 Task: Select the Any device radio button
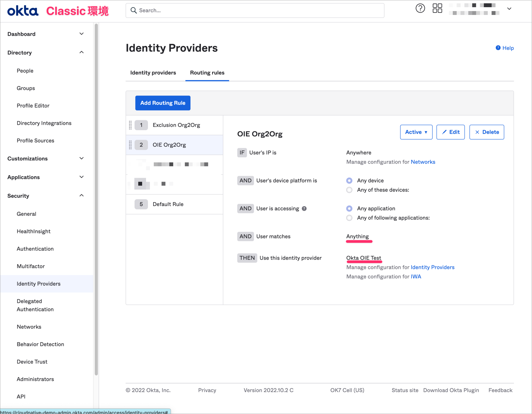click(x=349, y=180)
